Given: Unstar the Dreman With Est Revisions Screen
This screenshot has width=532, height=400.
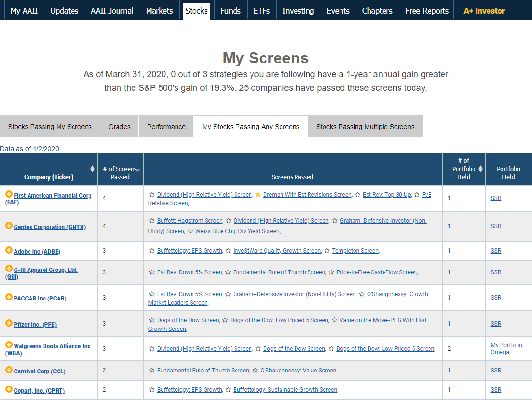Looking at the screenshot, I should tap(258, 195).
